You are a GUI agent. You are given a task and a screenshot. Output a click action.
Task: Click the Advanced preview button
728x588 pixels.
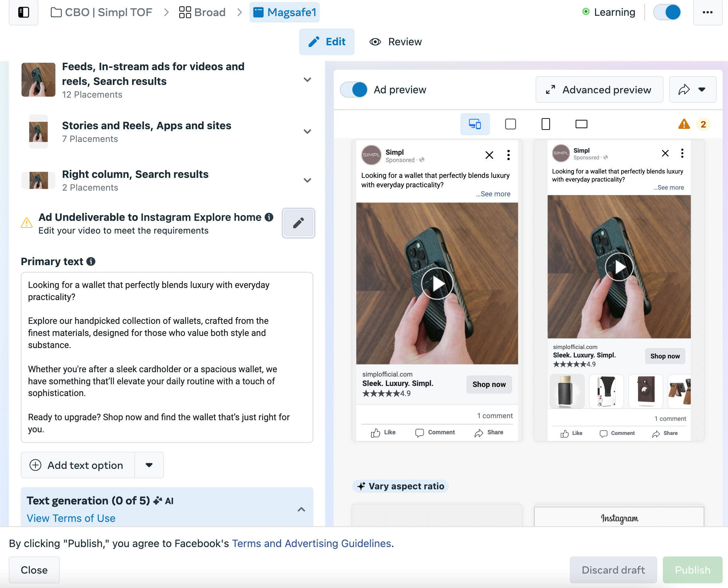599,90
